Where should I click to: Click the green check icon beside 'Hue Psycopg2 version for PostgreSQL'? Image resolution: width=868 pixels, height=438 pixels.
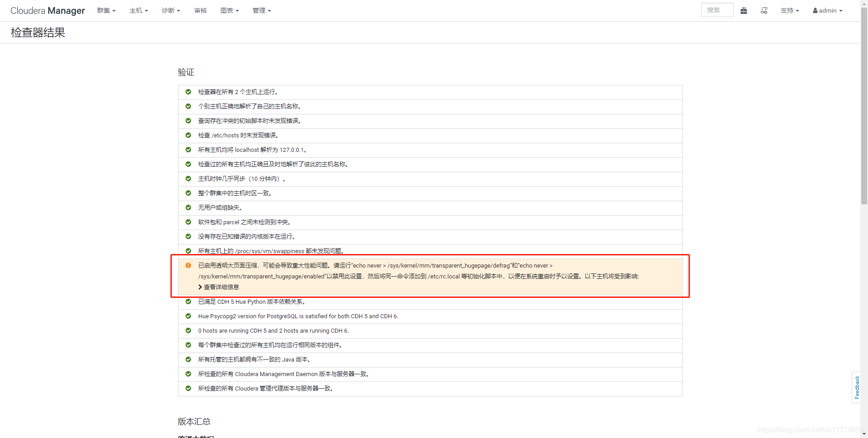(188, 316)
